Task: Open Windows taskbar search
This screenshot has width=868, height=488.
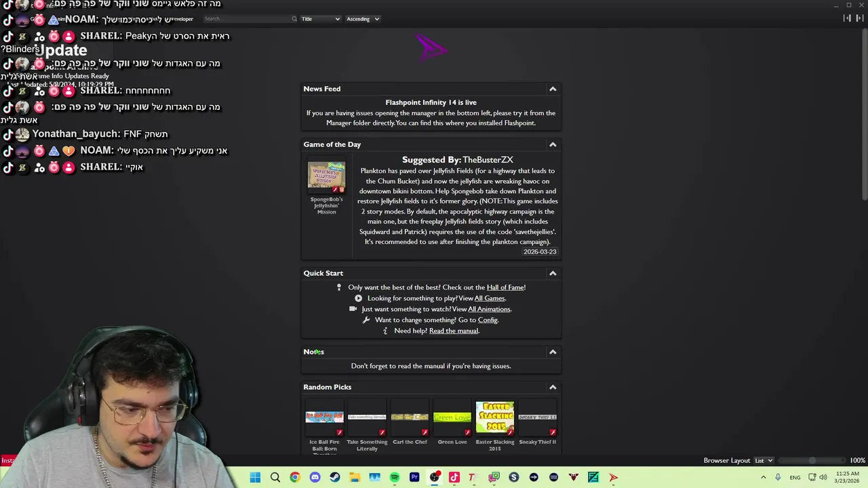Action: (x=275, y=477)
